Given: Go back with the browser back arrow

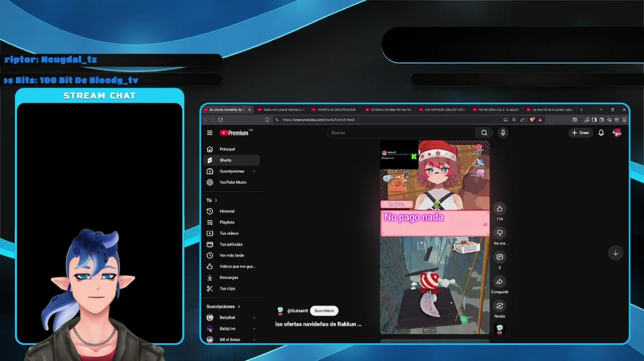Looking at the screenshot, I should [205, 120].
